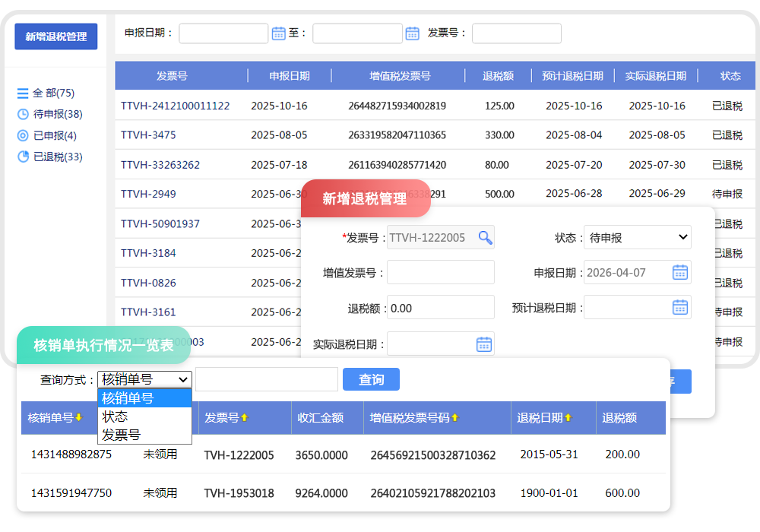This screenshot has width=760, height=532.
Task: Filter list by 已退税(33)
Action: [58, 157]
